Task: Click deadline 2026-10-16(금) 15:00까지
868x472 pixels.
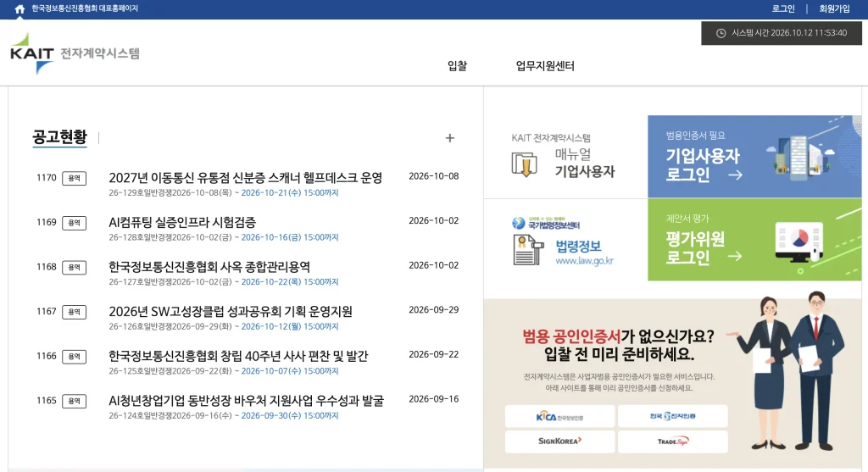Action: point(290,237)
